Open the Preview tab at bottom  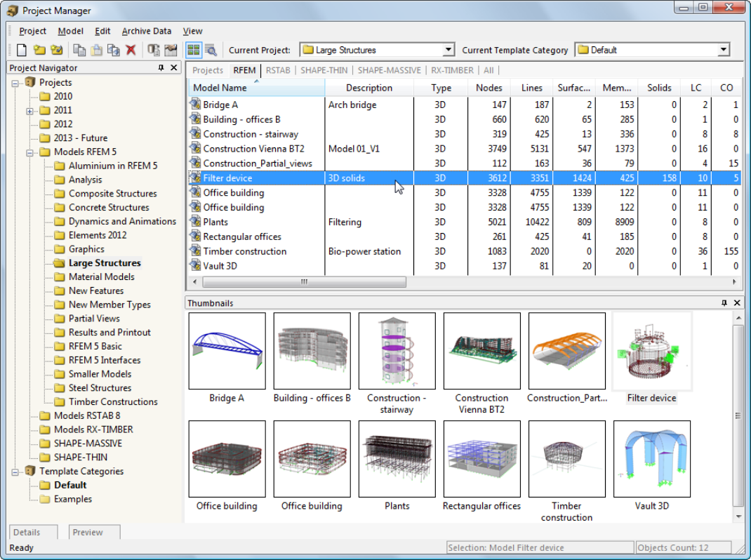[x=94, y=532]
